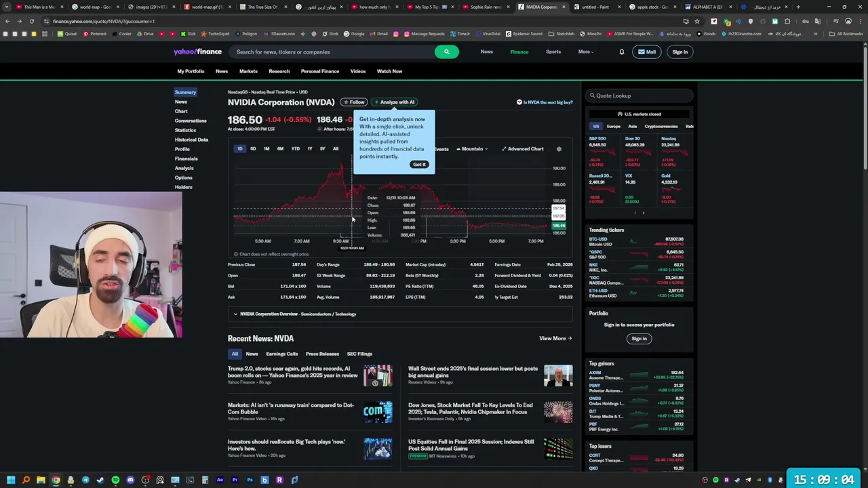Open the All Bookmarks folder

[846, 34]
